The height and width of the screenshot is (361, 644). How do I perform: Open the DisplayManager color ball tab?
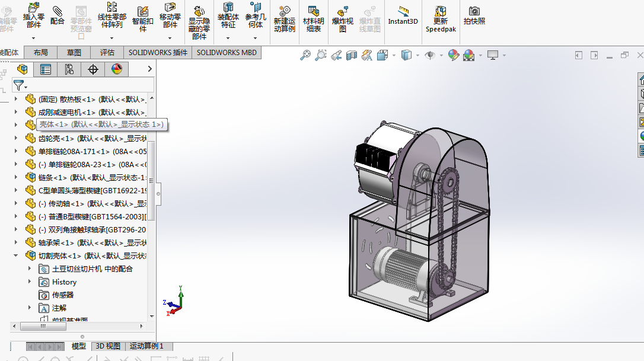117,69
